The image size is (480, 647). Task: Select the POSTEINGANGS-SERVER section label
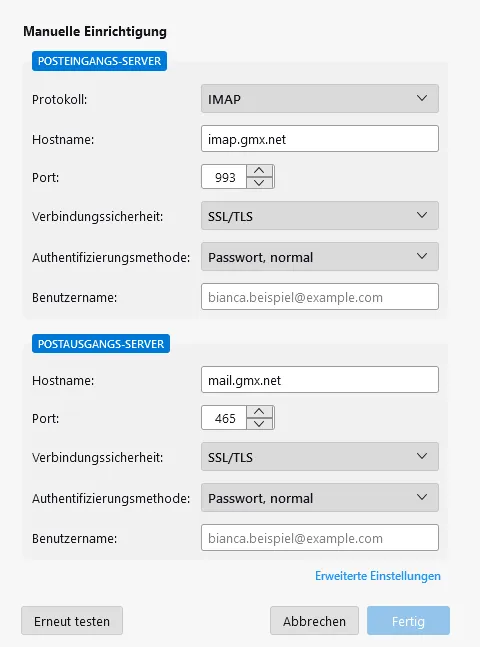tap(99, 61)
